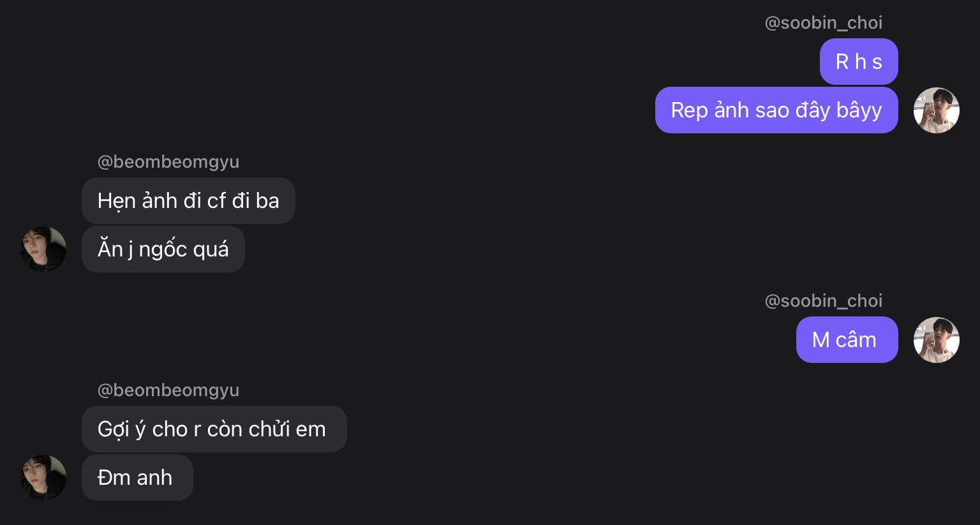Open beombeomgyu avatar next to "Đm anh"

[x=43, y=478]
